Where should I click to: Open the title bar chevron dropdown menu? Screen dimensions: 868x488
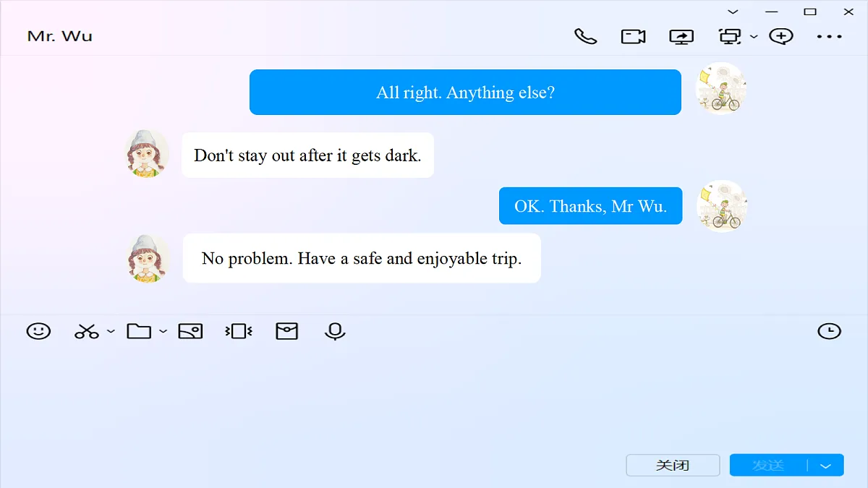tap(733, 12)
